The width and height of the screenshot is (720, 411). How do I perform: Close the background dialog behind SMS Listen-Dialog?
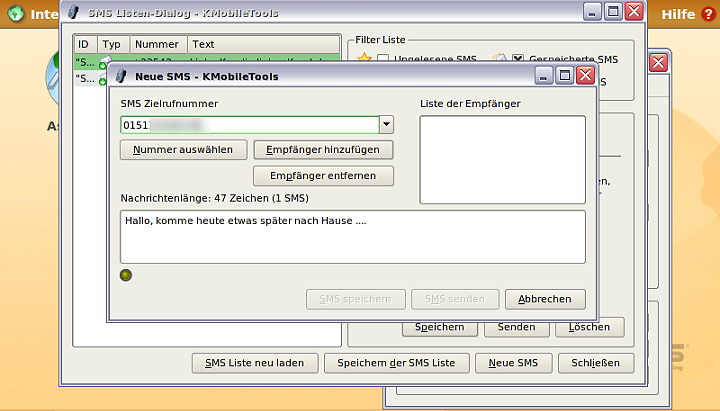point(658,62)
